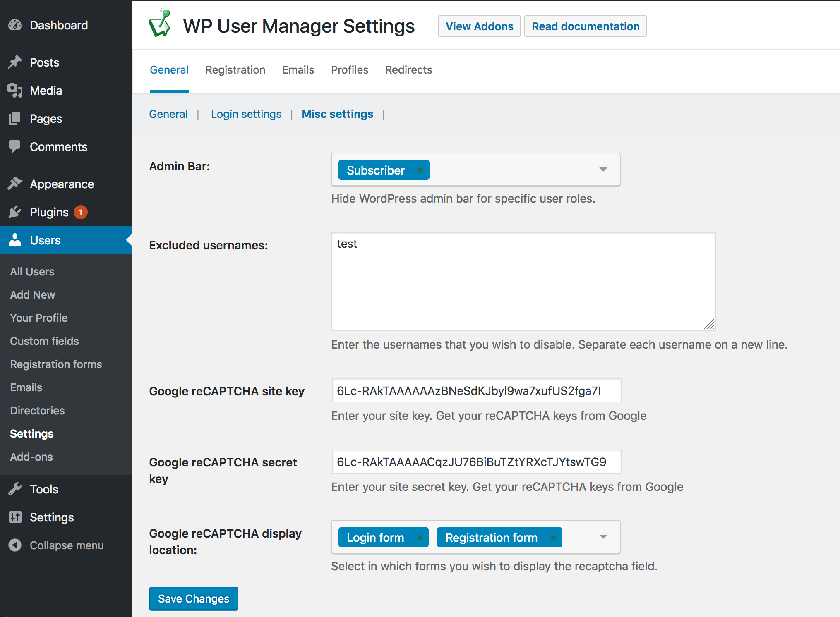Open the Admin Bar roles dropdown
840x617 pixels.
pyautogui.click(x=603, y=170)
